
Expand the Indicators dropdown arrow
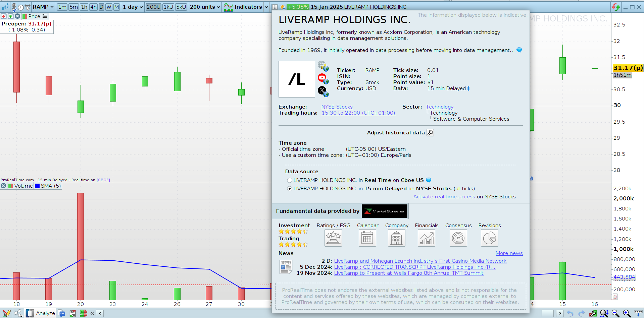(266, 7)
